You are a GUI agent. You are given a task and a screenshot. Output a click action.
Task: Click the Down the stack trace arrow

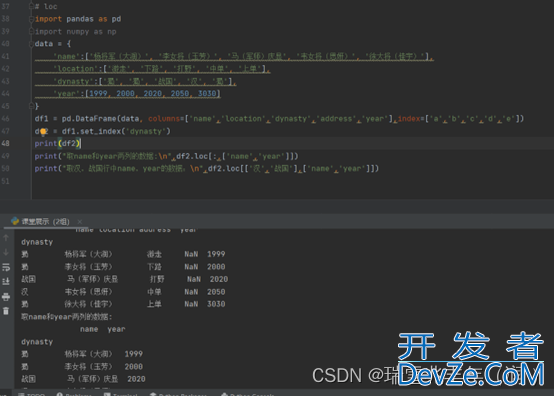(6, 252)
